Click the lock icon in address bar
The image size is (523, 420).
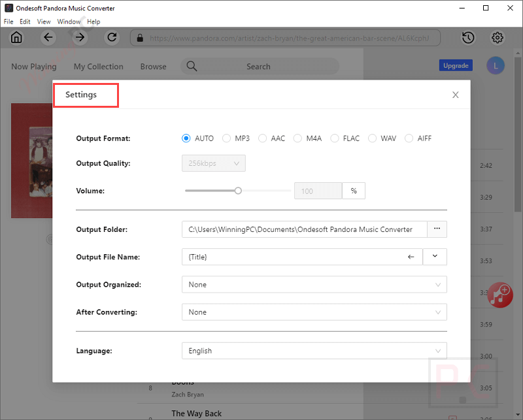140,38
